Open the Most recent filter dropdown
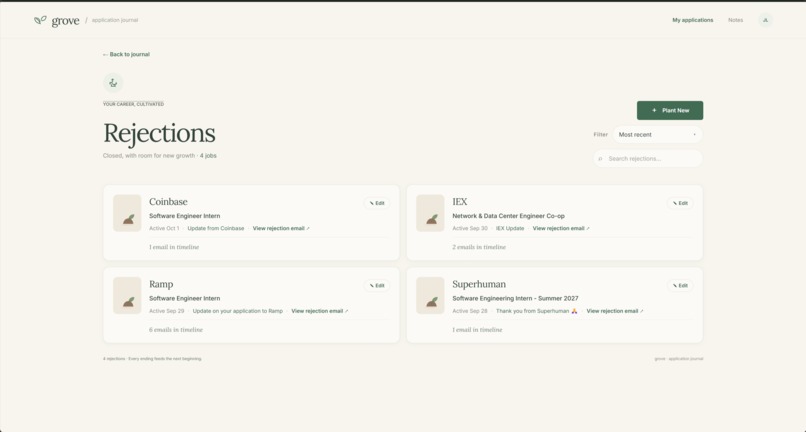This screenshot has height=432, width=806. pyautogui.click(x=657, y=135)
